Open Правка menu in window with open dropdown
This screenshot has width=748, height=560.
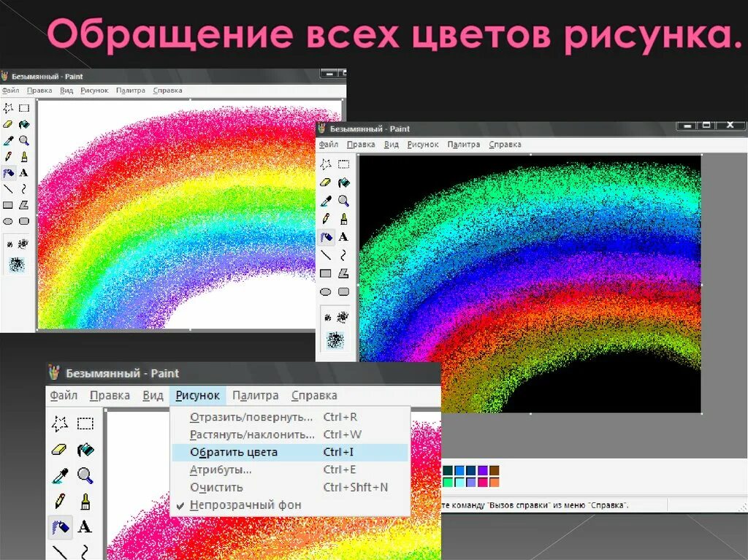[x=110, y=396]
